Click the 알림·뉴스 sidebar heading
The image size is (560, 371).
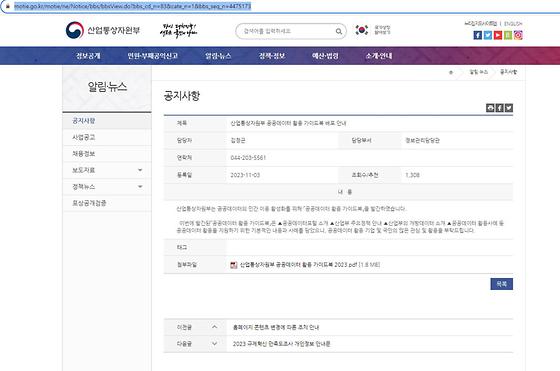[x=107, y=86]
